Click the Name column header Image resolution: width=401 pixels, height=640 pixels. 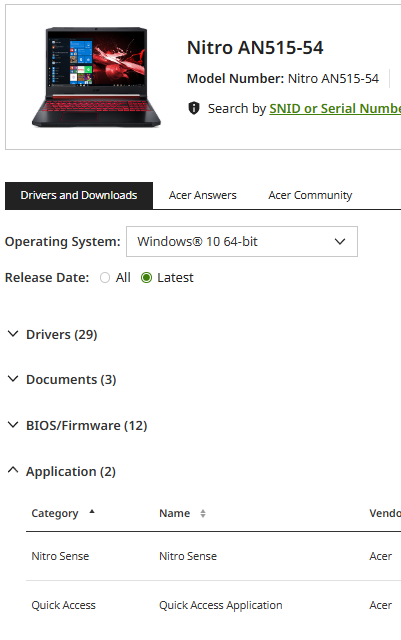click(174, 513)
